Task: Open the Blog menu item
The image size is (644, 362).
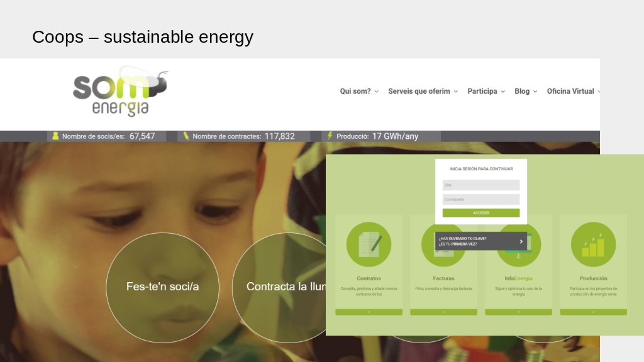Action: (526, 91)
